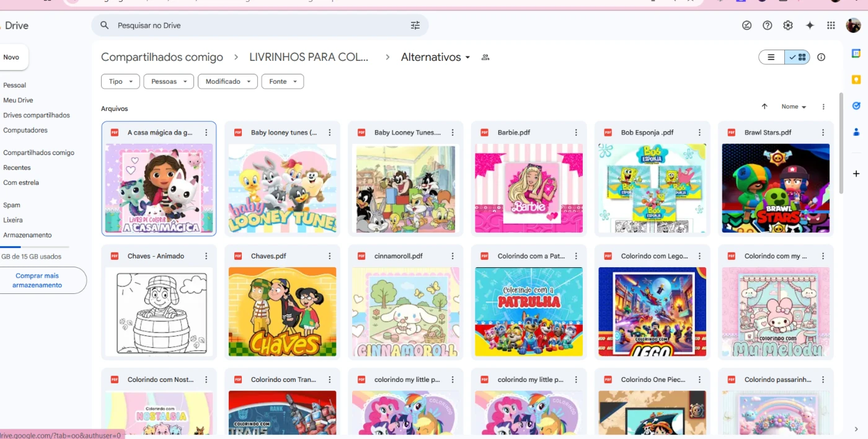Open more actions for Barbie.pdf
The image size is (868, 439).
576,133
